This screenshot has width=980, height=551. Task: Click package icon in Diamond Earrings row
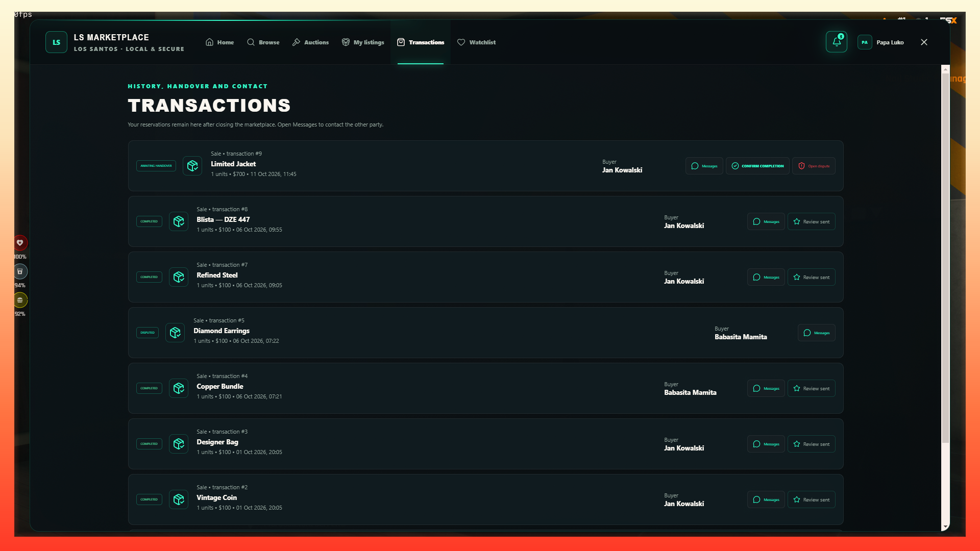click(x=175, y=333)
